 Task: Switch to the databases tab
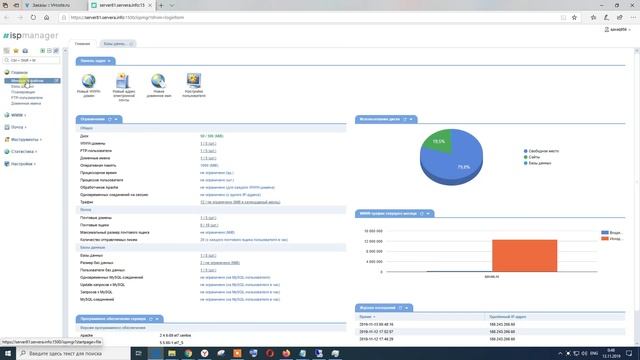115,44
